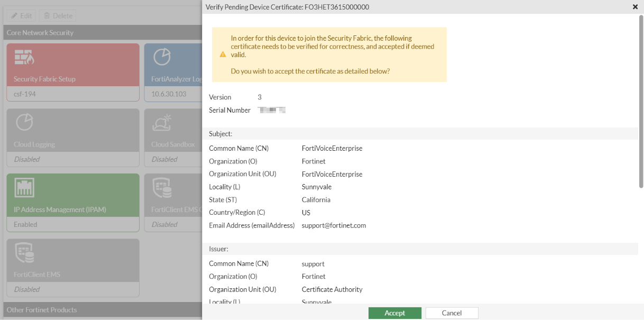Accept the pending device certificate
Viewport: 644px width, 320px height.
tap(394, 313)
